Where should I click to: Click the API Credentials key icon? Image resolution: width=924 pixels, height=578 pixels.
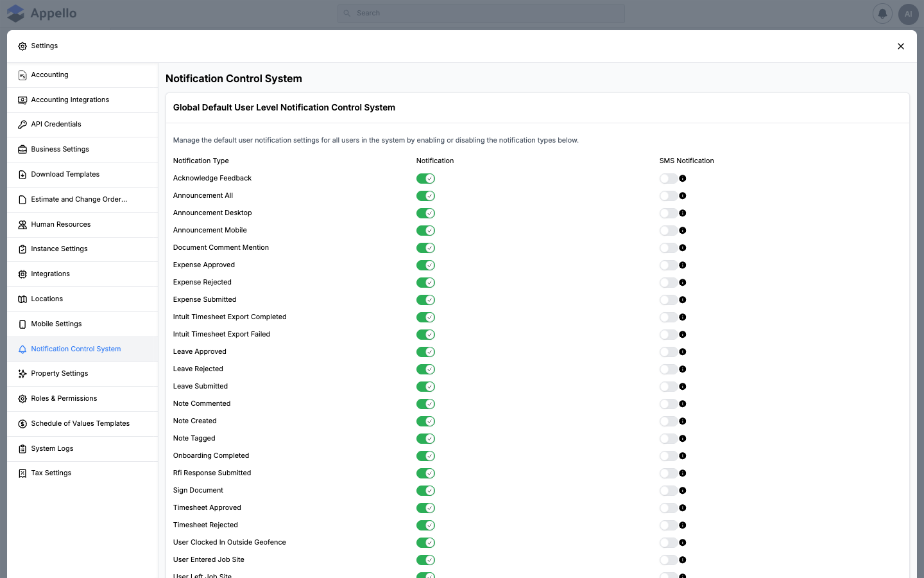click(x=22, y=125)
